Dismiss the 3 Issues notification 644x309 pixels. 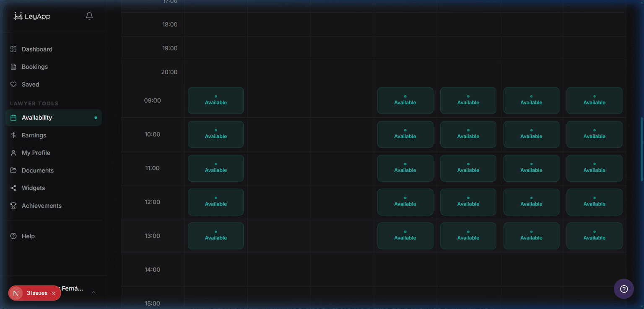pos(54,293)
